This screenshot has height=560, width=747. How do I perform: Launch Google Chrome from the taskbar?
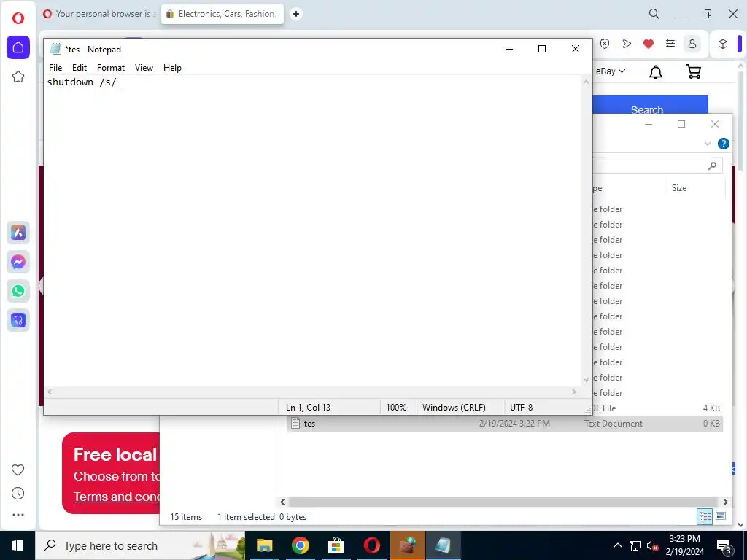tap(300, 545)
